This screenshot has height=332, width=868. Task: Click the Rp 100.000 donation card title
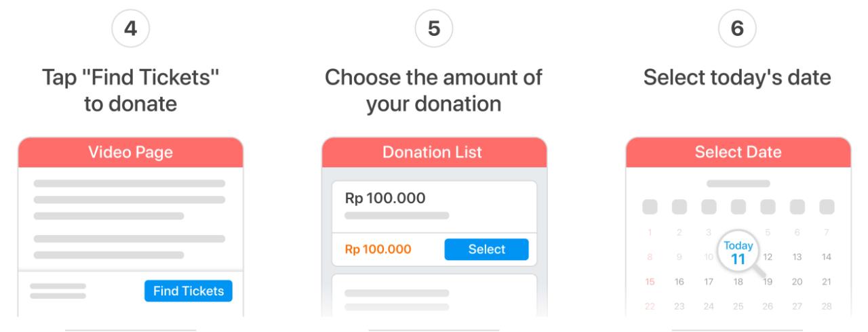385,199
